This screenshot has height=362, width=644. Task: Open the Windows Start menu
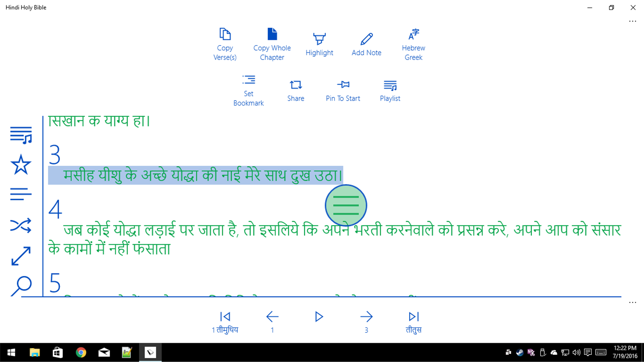11,353
